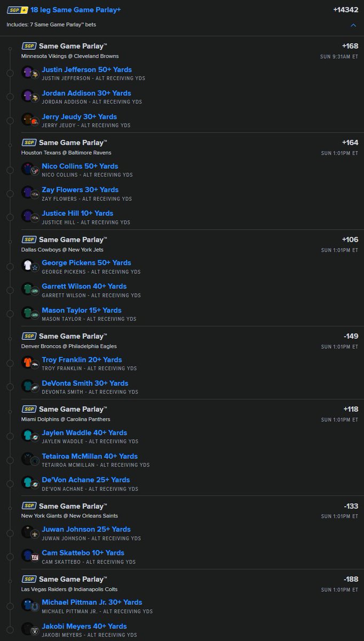Image resolution: width=364 pixels, height=641 pixels.
Task: Open Jerry Jeudy 30+ Yards leg
Action: click(79, 116)
